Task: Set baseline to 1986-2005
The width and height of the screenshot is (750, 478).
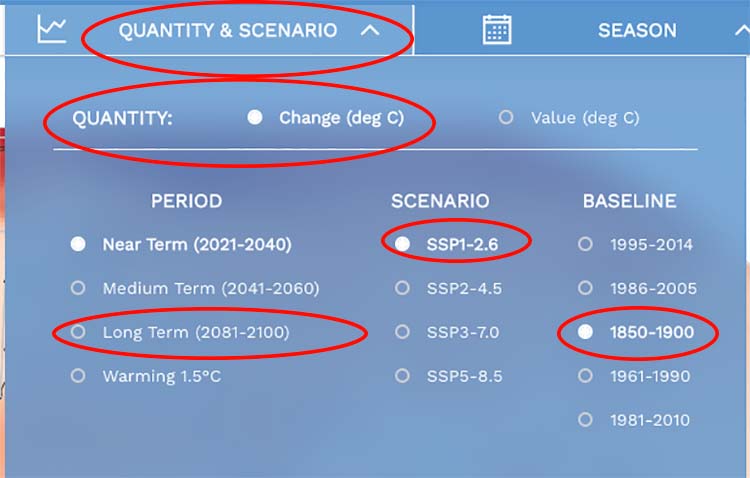Action: coord(586,288)
